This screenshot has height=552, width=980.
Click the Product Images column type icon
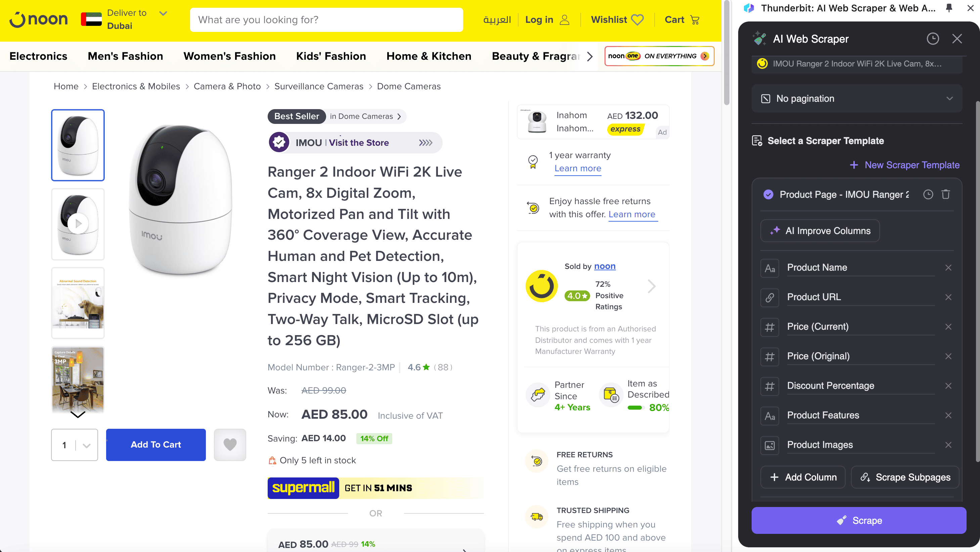point(770,445)
